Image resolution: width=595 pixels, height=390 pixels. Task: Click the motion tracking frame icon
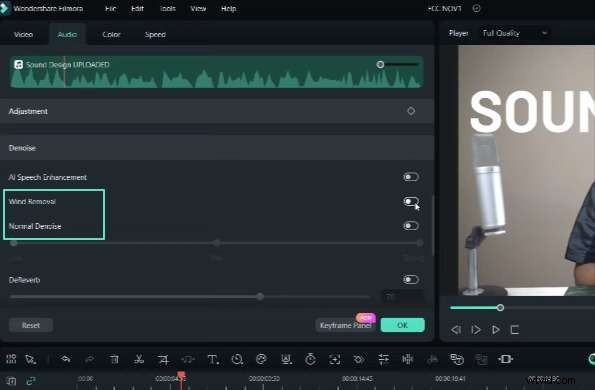335,359
